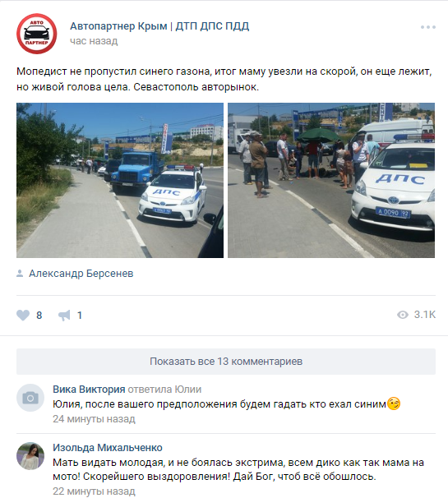Click the '24 минуты назад' comment timestamp
Viewport: 448px width, 498px height.
tap(94, 419)
